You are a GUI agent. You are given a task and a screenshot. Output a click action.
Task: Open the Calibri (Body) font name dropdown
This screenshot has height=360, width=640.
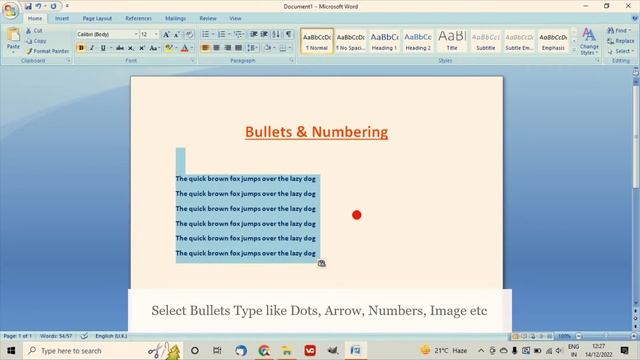click(136, 35)
